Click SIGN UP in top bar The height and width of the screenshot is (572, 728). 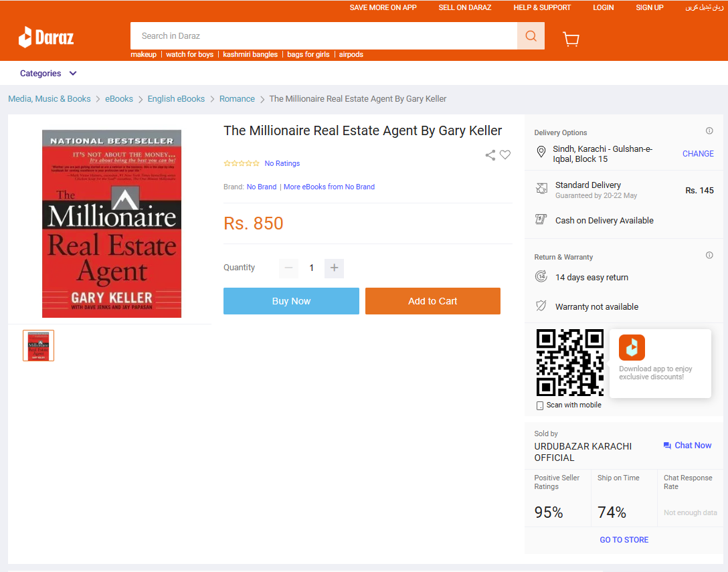650,7
